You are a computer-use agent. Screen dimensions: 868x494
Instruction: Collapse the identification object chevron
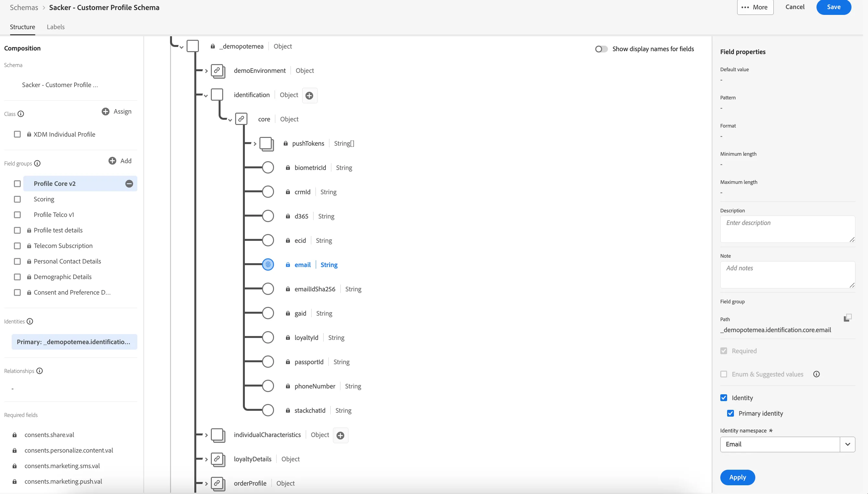pos(206,96)
